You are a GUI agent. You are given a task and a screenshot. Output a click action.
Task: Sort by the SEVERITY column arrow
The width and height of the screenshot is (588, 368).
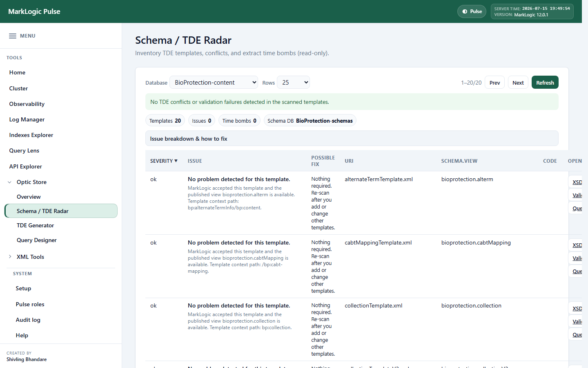[x=176, y=161]
